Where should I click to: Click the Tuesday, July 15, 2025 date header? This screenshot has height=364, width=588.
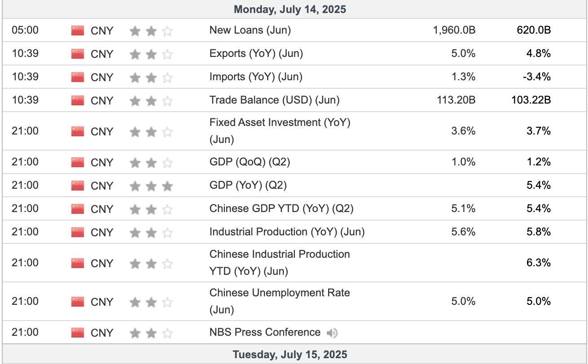(290, 355)
